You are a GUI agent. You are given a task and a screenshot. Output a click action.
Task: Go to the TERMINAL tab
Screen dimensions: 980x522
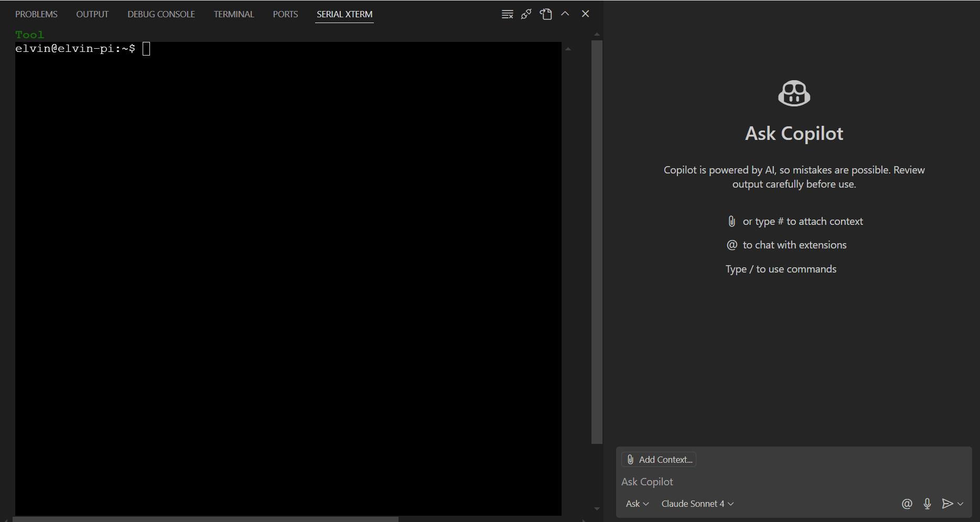234,14
